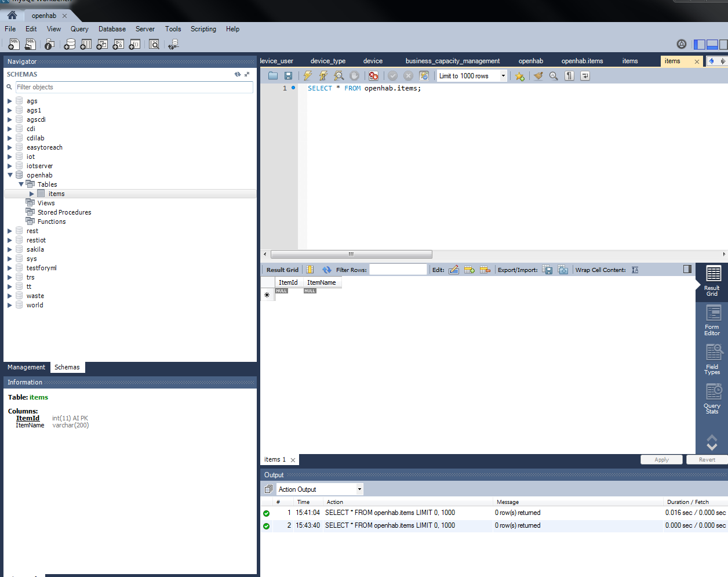Toggle invisible characters display (pilcrow icon)
The width and height of the screenshot is (728, 577).
[570, 76]
